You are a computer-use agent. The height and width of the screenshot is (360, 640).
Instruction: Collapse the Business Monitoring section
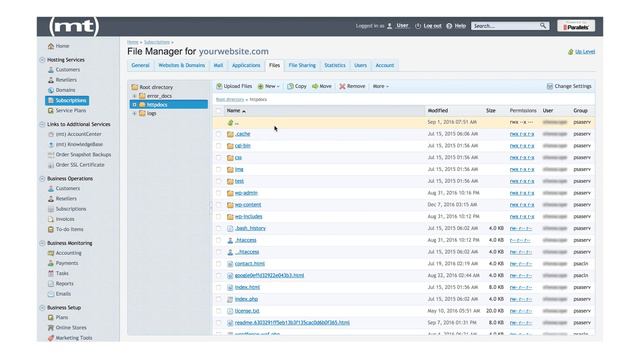(x=42, y=243)
